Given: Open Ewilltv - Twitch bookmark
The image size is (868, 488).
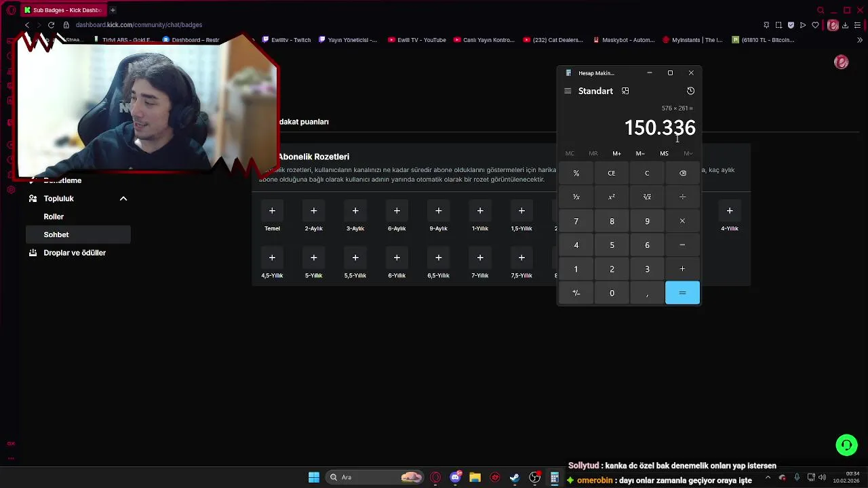Looking at the screenshot, I should click(x=286, y=40).
